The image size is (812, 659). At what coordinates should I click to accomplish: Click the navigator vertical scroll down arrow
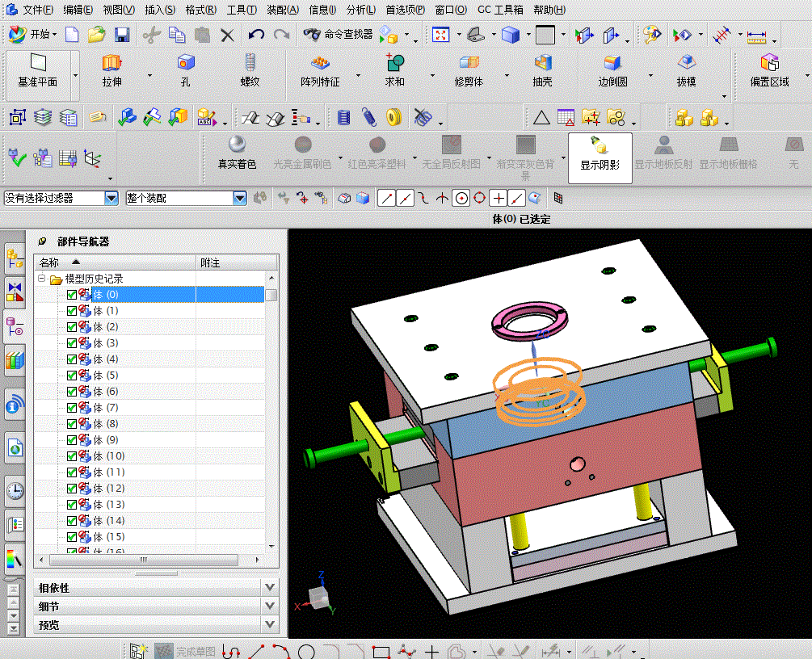tap(271, 546)
